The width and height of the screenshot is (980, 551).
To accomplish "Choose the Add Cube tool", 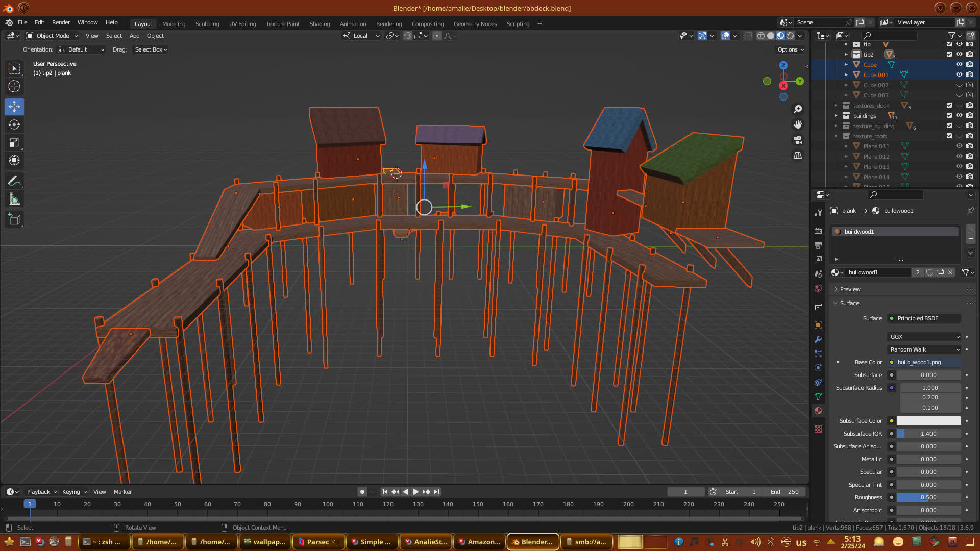I will point(14,219).
